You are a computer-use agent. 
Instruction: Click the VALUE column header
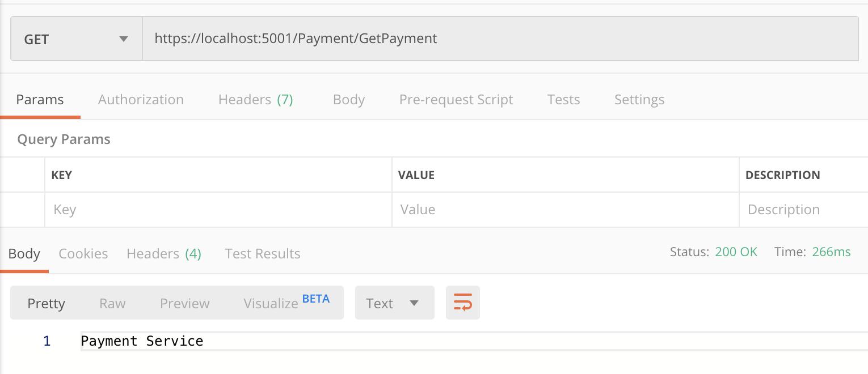[416, 175]
